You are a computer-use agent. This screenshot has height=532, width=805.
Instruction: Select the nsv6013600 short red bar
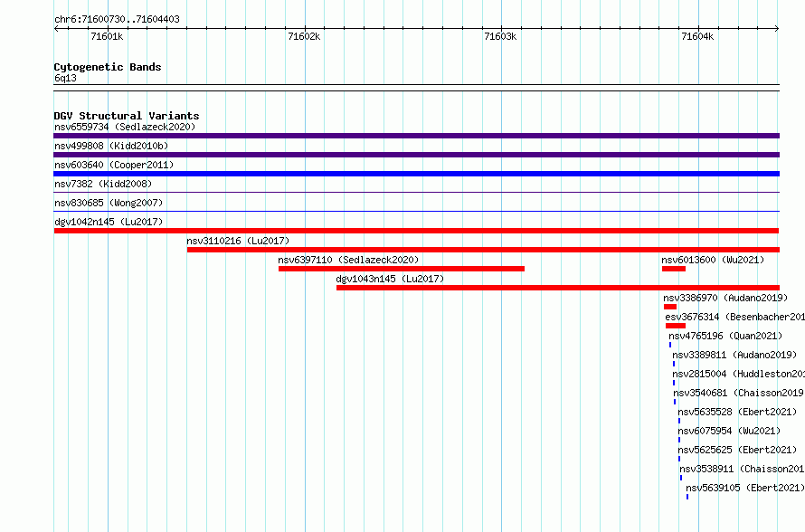tap(674, 269)
